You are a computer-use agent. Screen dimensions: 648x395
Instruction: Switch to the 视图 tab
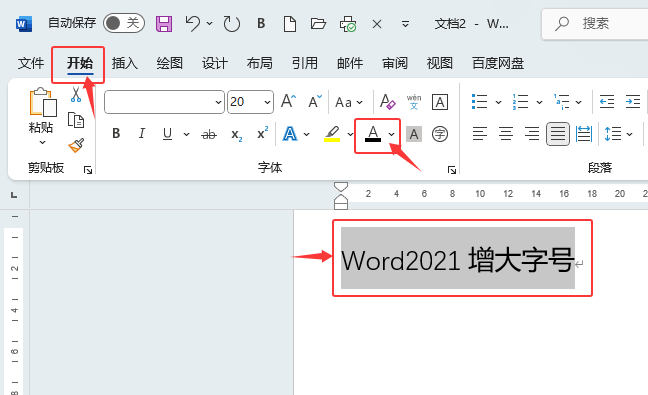pos(440,63)
